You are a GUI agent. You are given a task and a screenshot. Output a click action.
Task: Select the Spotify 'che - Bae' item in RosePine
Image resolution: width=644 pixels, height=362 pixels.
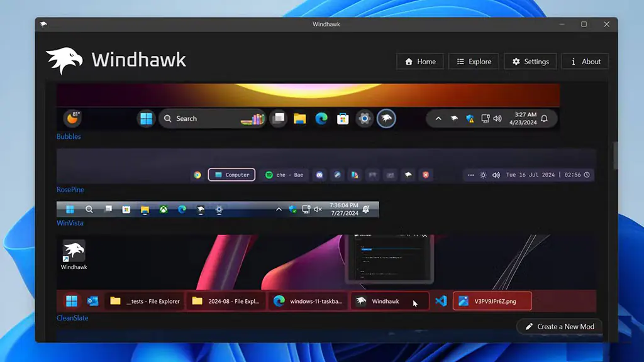coord(283,175)
